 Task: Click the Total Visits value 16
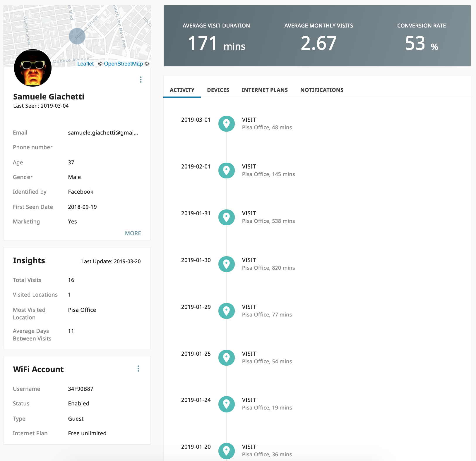point(71,280)
